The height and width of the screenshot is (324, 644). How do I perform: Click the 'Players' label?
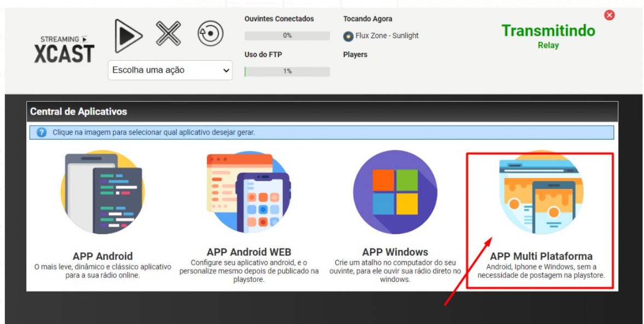click(x=355, y=55)
